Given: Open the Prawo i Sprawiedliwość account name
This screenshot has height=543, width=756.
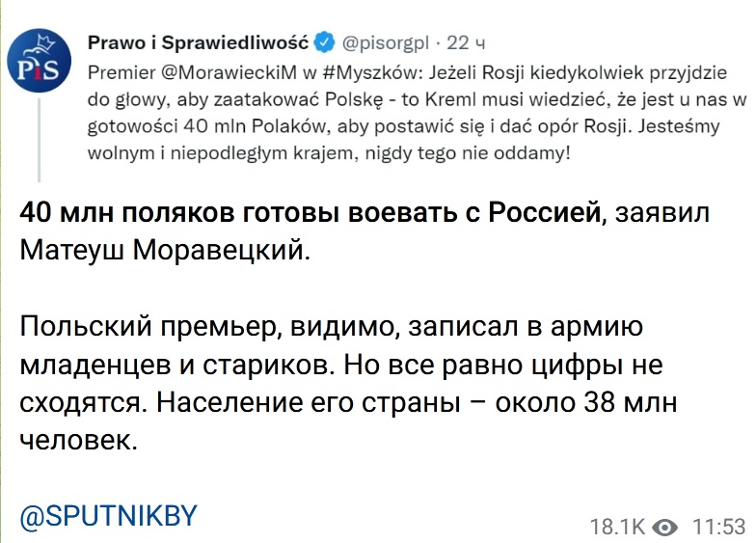Looking at the screenshot, I should [x=199, y=42].
